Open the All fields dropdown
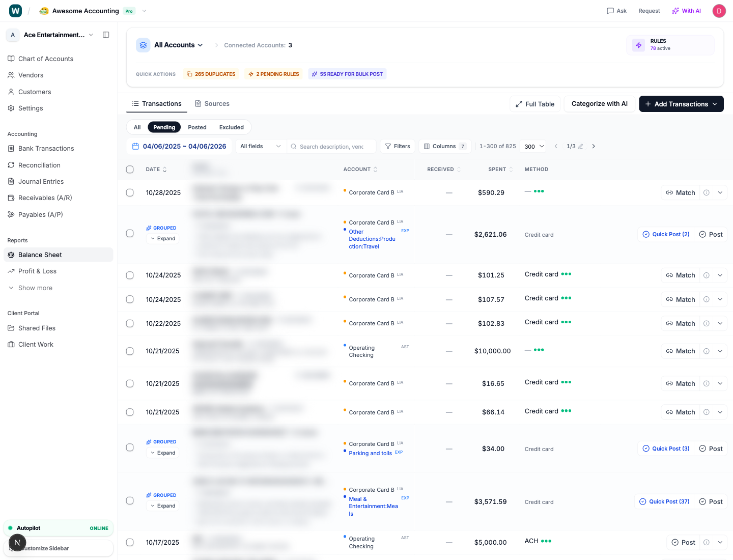733x560 pixels. point(260,146)
